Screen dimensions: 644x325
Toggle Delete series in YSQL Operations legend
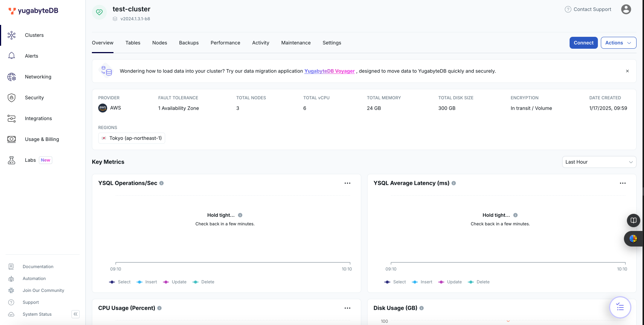[204, 282]
